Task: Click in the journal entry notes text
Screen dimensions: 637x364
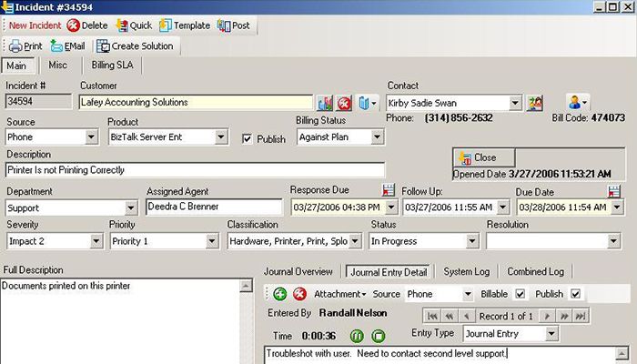Action: [x=440, y=355]
